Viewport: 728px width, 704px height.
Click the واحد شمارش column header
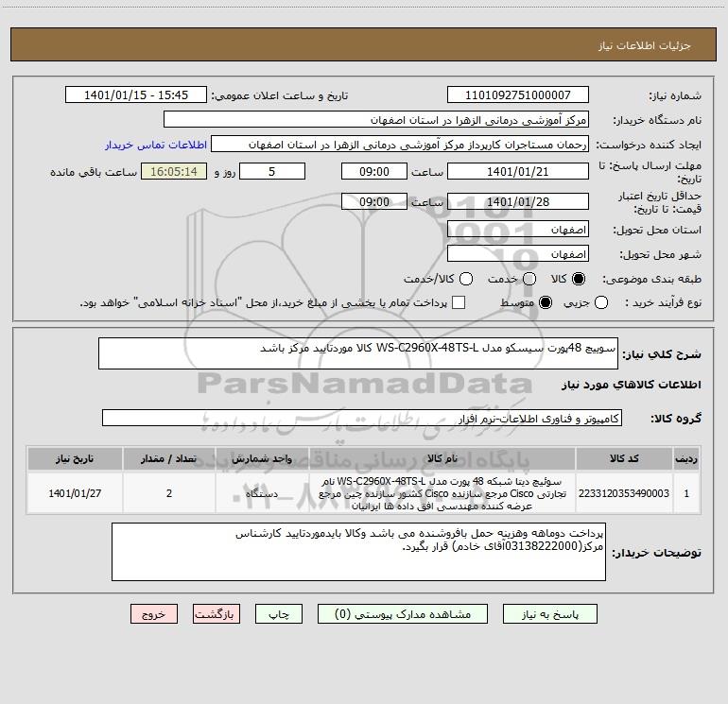[262, 458]
